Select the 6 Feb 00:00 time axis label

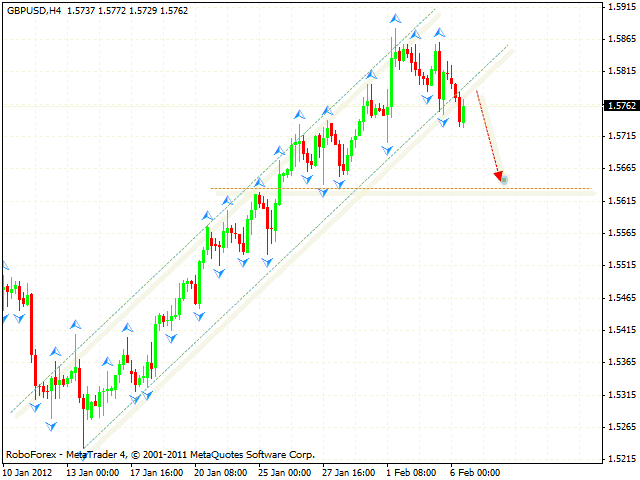pyautogui.click(x=476, y=472)
